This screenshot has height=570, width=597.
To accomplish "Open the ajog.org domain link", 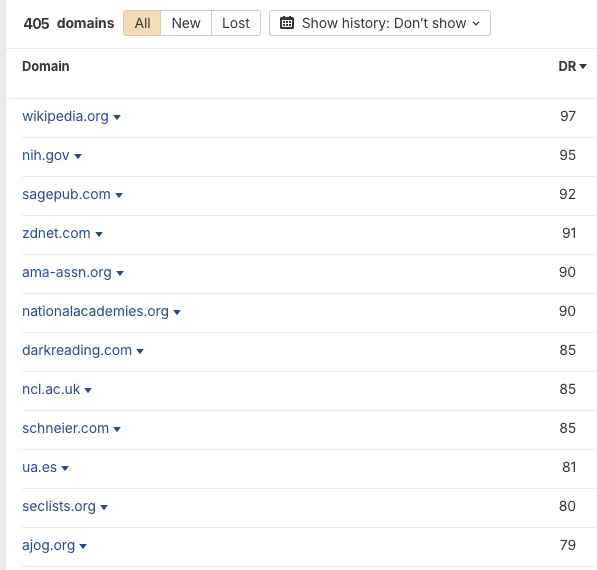I will [x=48, y=545].
